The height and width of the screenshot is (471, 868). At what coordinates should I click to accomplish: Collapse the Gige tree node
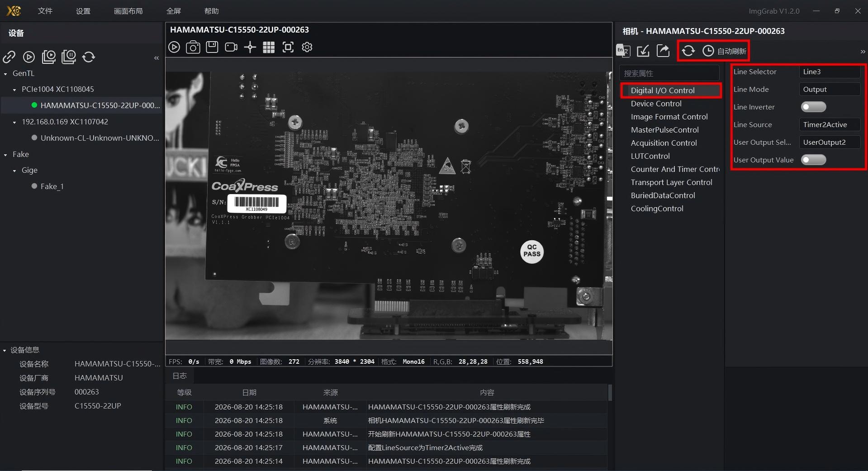click(14, 171)
